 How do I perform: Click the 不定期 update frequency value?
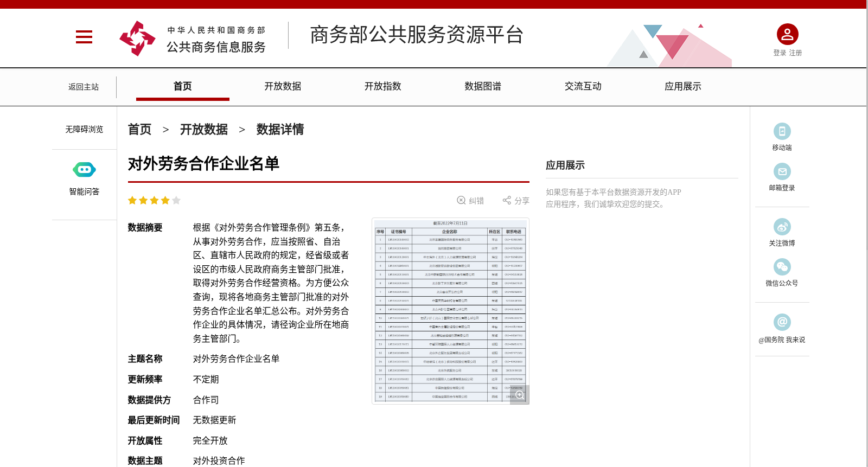[x=206, y=379]
